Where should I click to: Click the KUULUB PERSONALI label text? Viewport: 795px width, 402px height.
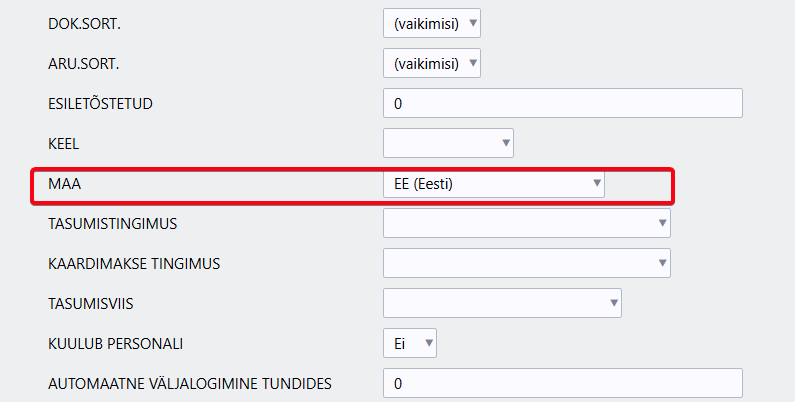click(x=116, y=343)
